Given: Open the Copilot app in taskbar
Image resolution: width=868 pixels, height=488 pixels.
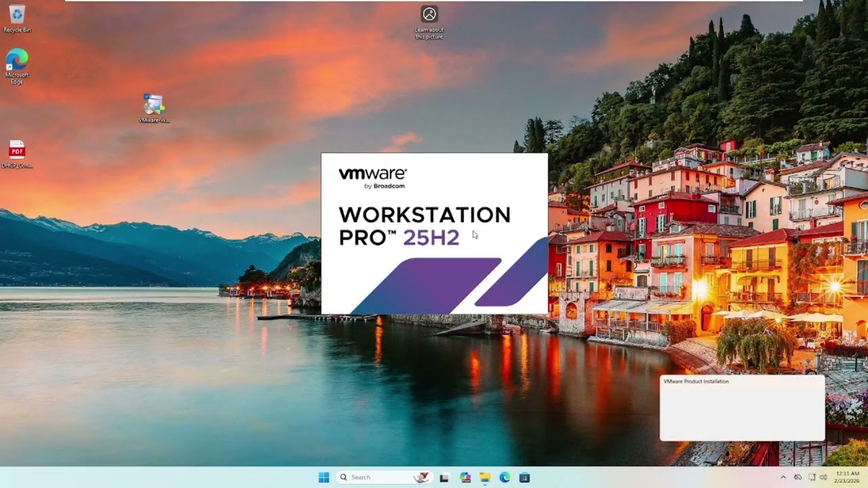Looking at the screenshot, I should 465,477.
